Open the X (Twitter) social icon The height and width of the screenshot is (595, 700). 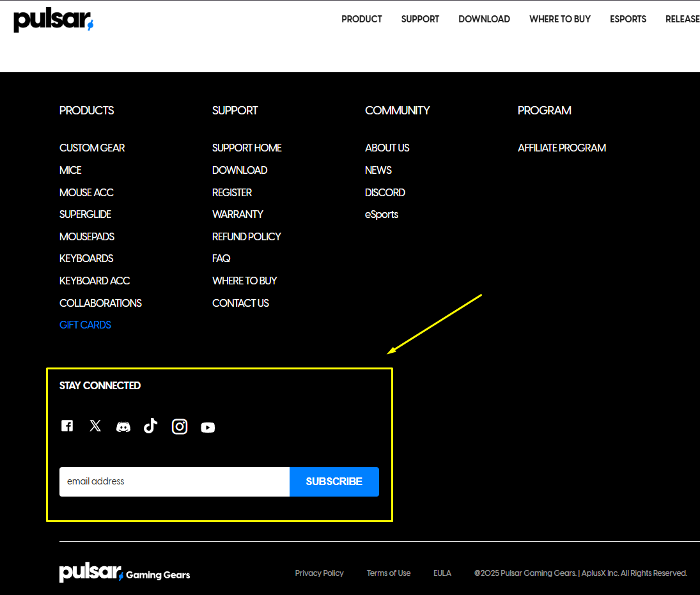click(95, 426)
